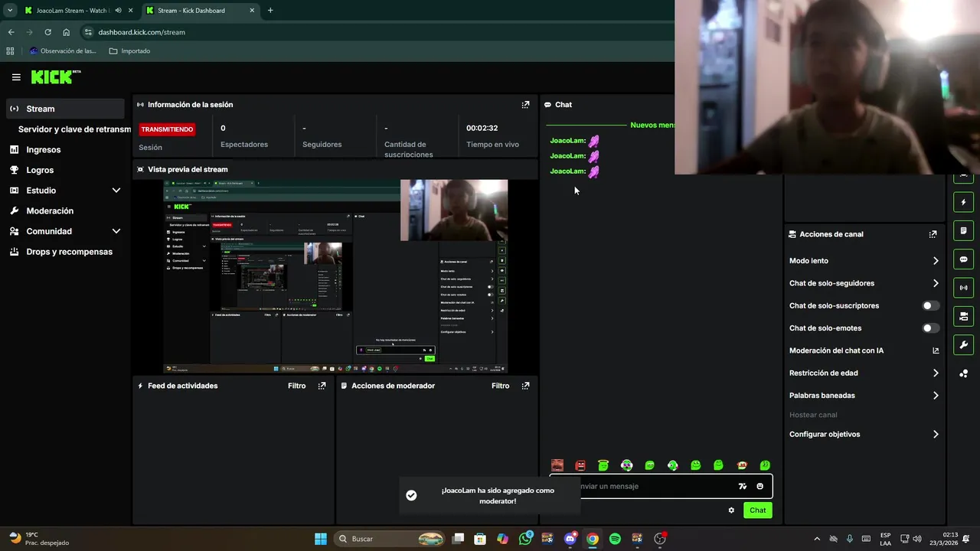Click the document widget in right rail
The image size is (980, 551).
pos(963,231)
